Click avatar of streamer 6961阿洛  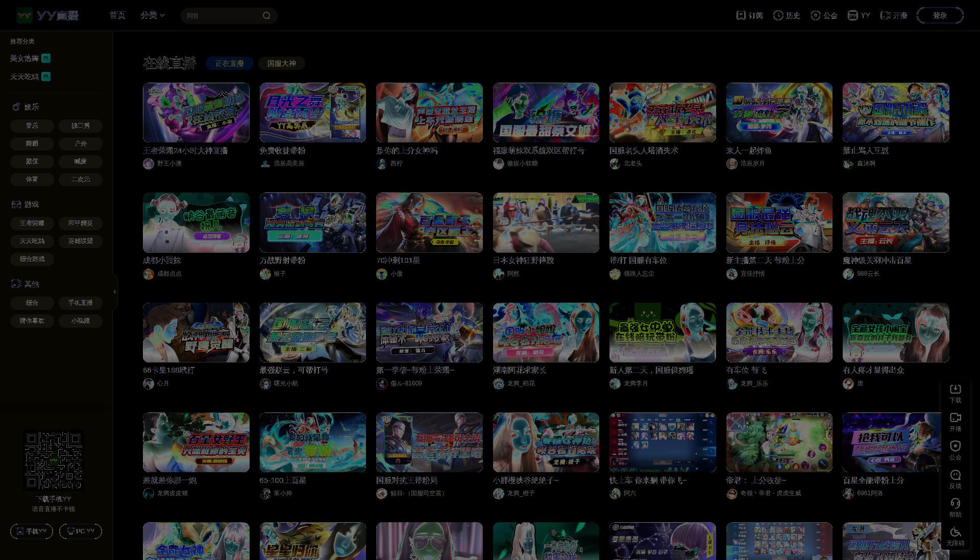tap(848, 494)
